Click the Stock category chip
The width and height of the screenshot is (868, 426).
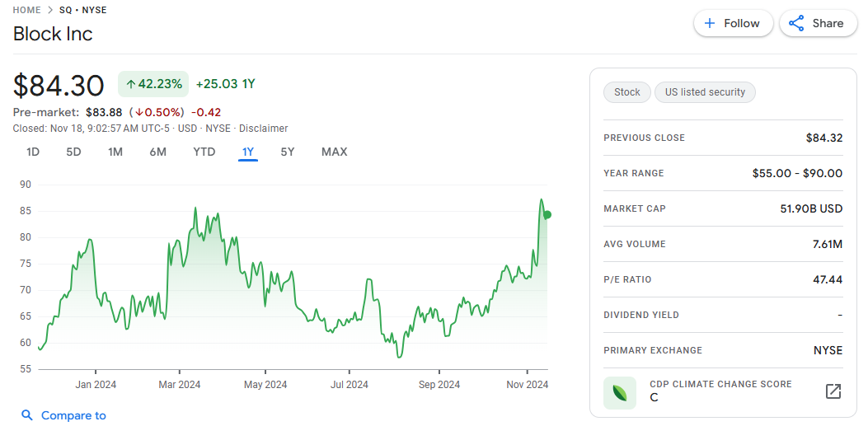coord(626,92)
